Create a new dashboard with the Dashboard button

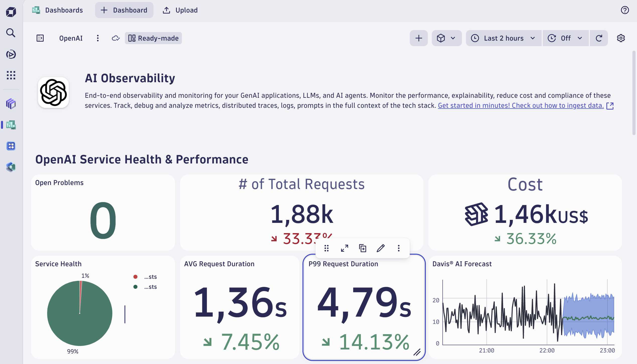point(124,10)
